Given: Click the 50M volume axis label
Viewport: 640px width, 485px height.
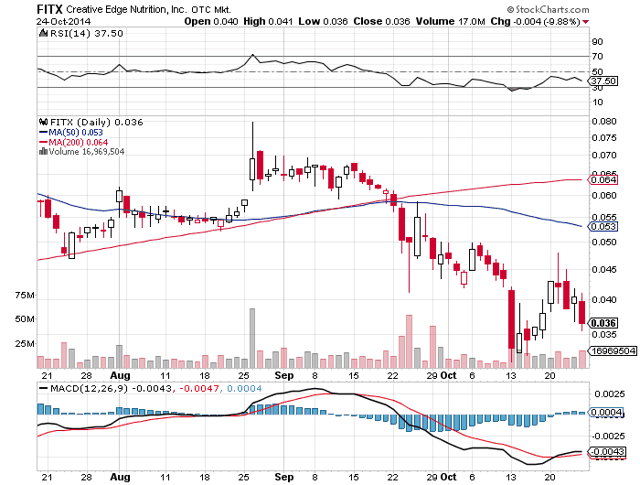Looking at the screenshot, I should pyautogui.click(x=24, y=319).
